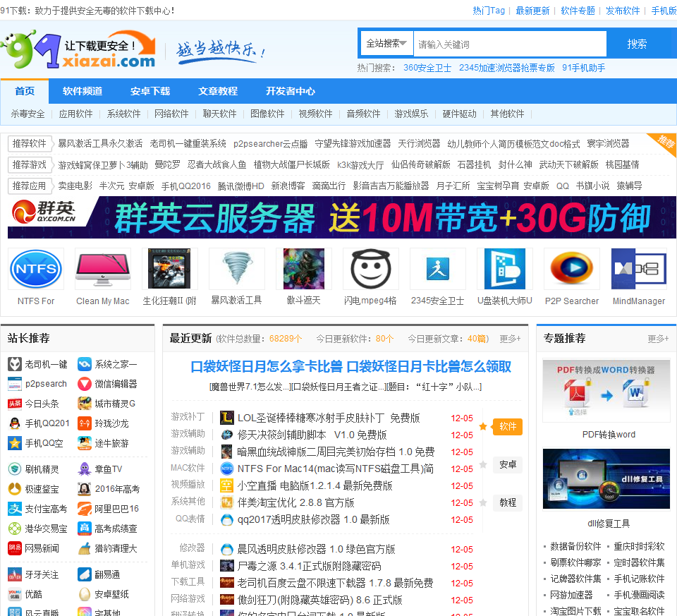The image size is (677, 616).
Task: Click the 支付宝高考 icon
Action: 15,509
